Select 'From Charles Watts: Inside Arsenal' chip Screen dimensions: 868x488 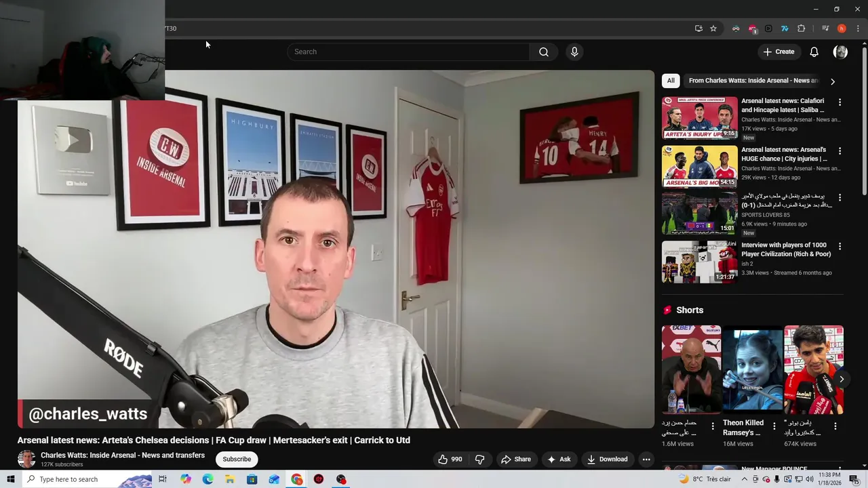coord(753,81)
